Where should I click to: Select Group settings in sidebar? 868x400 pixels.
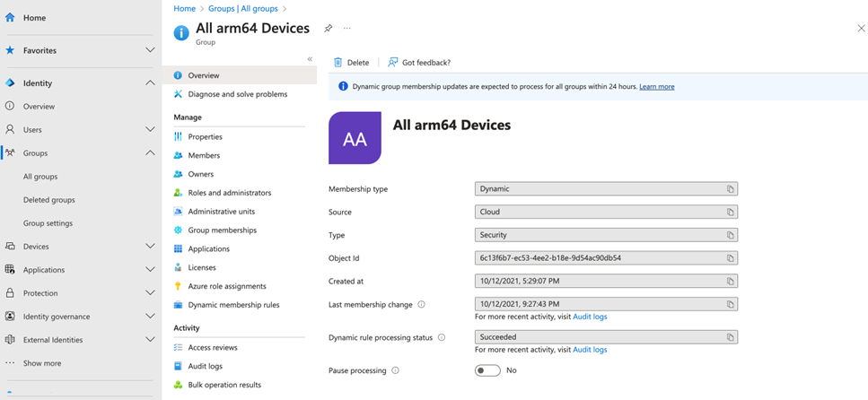(x=48, y=223)
